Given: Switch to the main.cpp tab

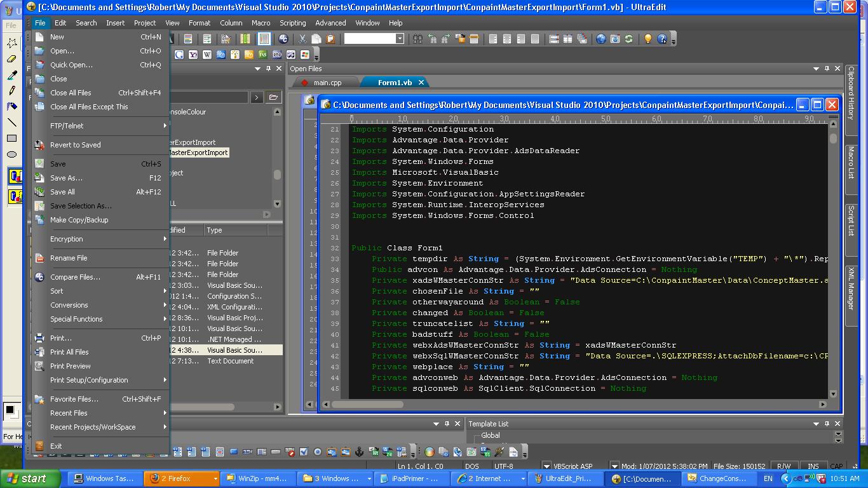Looking at the screenshot, I should (x=327, y=83).
